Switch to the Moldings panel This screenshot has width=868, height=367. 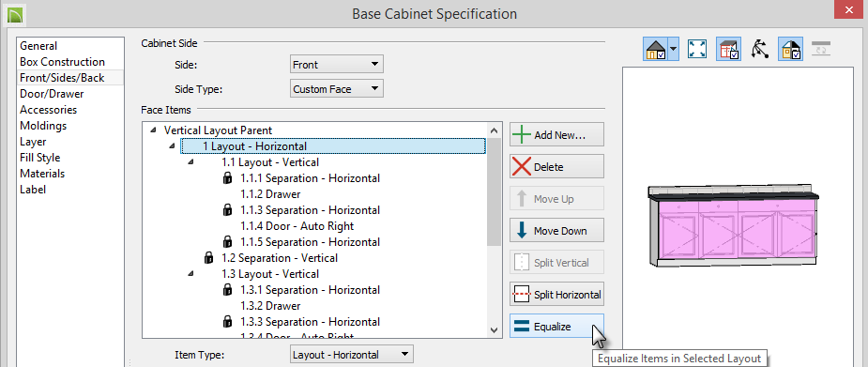pos(43,126)
